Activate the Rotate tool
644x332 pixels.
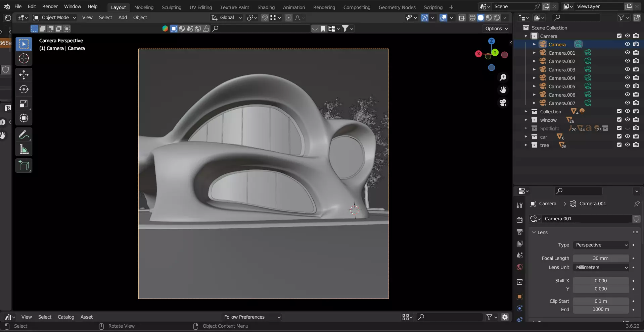24,89
